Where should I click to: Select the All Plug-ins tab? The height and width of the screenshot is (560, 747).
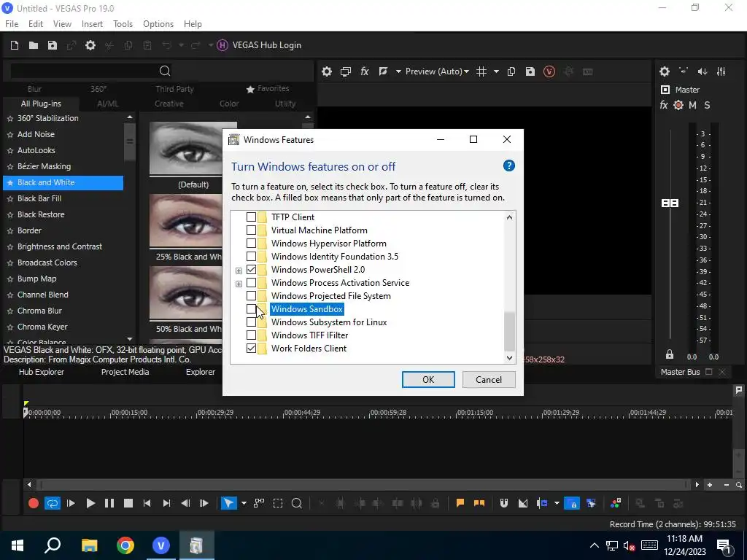coord(41,104)
